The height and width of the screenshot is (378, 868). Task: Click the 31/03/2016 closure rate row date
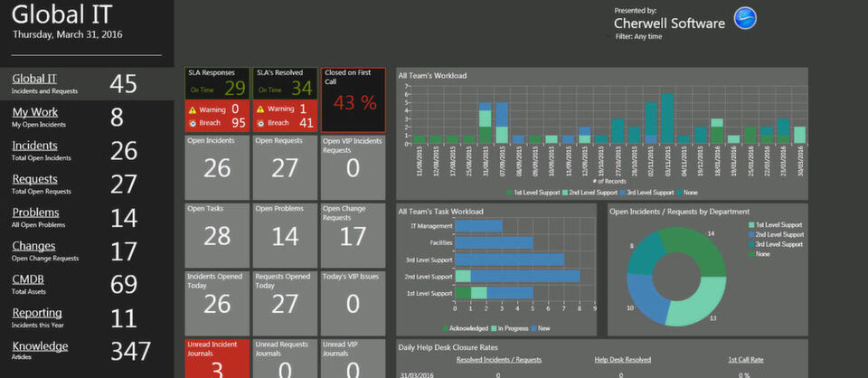click(x=416, y=375)
